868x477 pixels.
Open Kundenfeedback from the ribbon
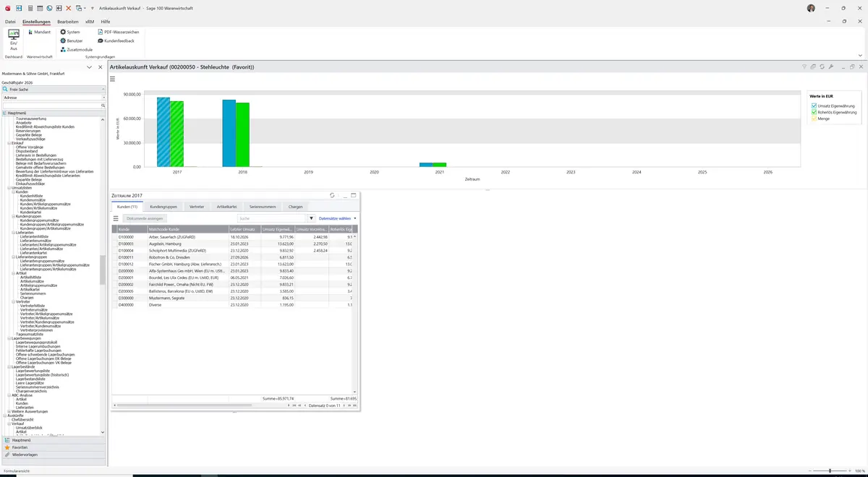coord(116,40)
